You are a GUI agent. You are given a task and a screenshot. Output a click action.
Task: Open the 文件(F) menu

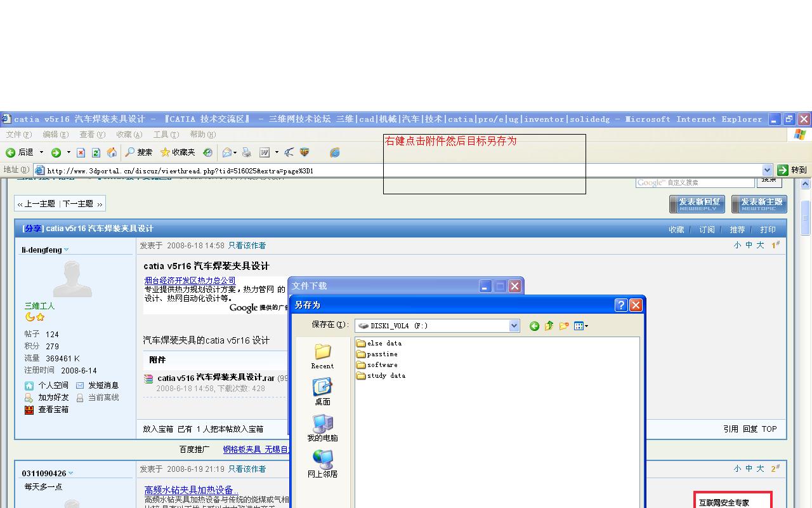click(18, 135)
